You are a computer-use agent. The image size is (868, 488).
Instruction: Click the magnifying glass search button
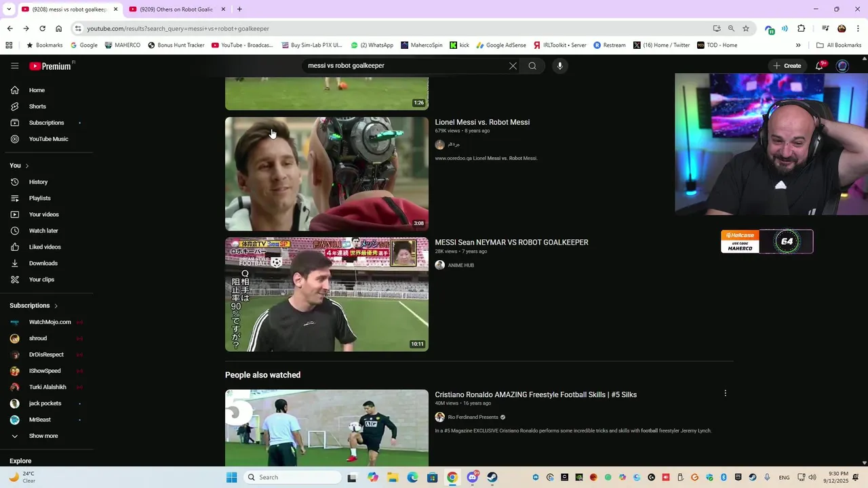(x=532, y=66)
